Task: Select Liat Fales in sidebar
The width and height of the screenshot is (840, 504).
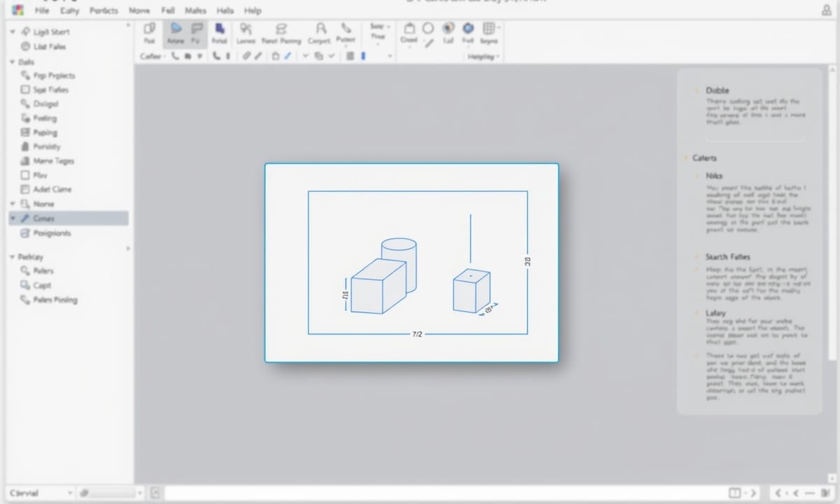Action: (x=43, y=46)
